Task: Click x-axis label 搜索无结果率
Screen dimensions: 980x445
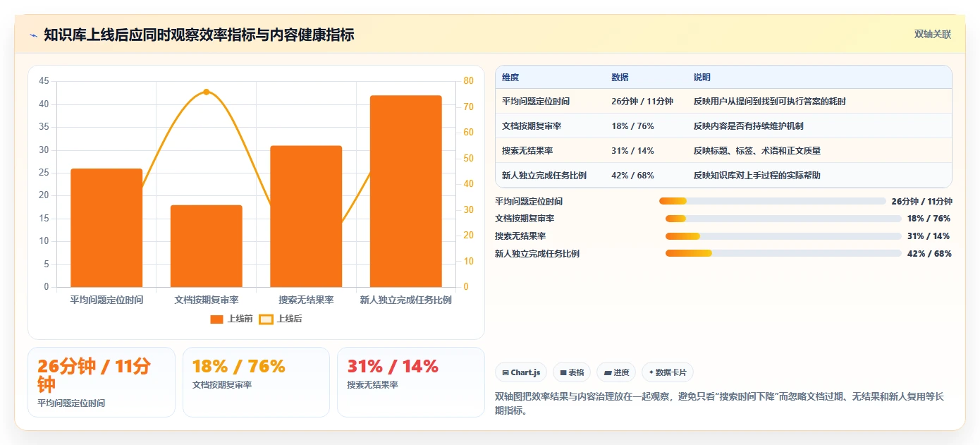Action: point(306,300)
